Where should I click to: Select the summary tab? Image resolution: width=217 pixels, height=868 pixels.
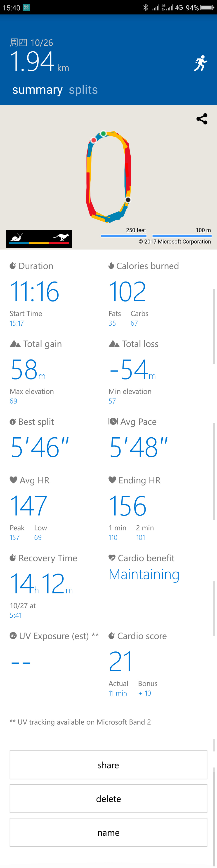point(38,90)
